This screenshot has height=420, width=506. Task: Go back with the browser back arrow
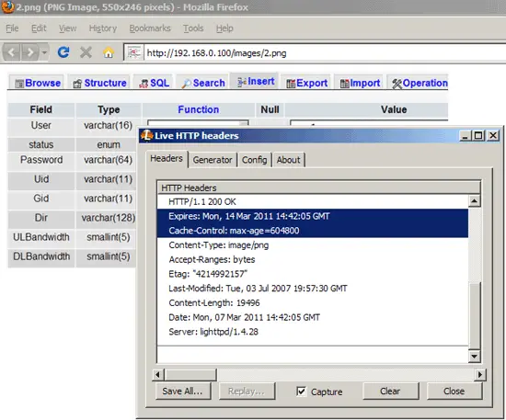(x=12, y=52)
